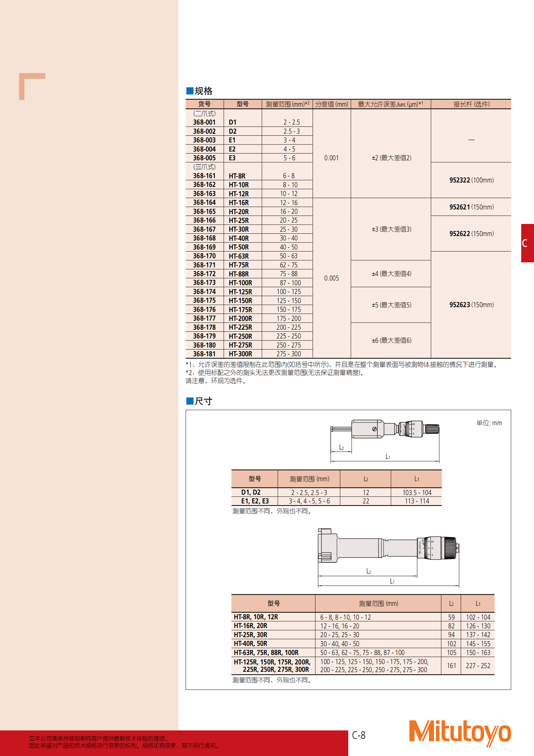Click the measuring range 2 - 2.5

coord(291,122)
